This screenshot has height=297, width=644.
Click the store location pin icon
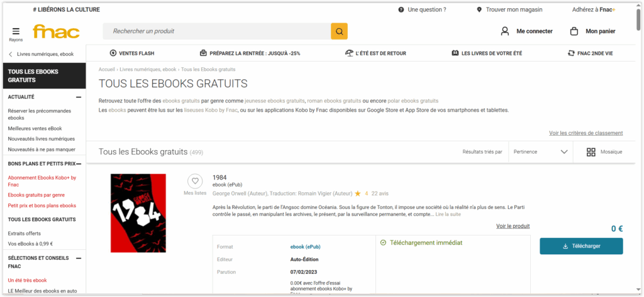point(479,9)
